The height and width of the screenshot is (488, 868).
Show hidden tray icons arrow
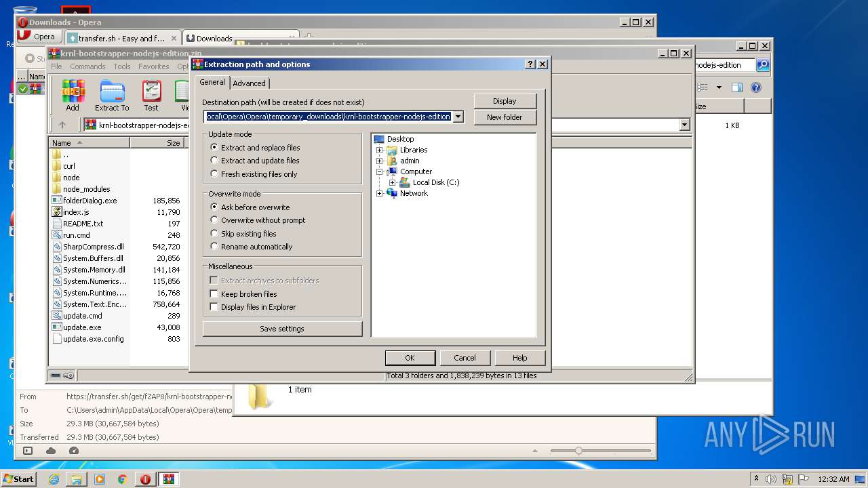coord(756,479)
